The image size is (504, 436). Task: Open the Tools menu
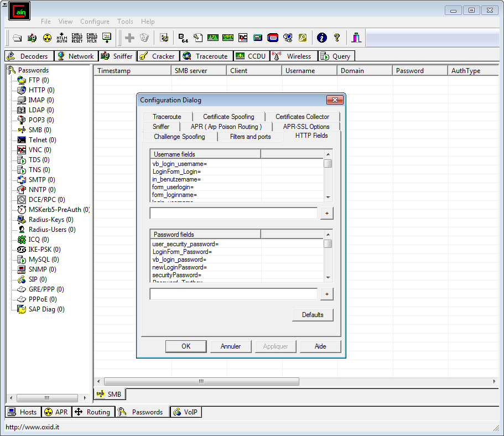coord(125,22)
